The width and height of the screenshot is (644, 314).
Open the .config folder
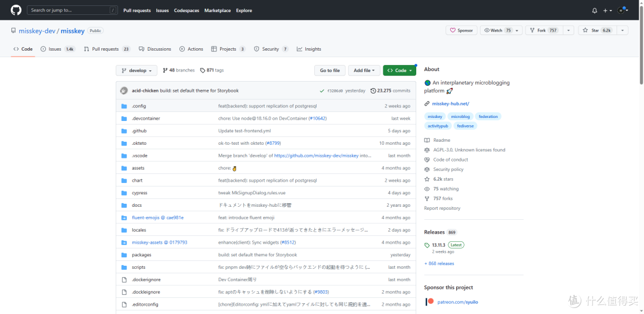139,106
